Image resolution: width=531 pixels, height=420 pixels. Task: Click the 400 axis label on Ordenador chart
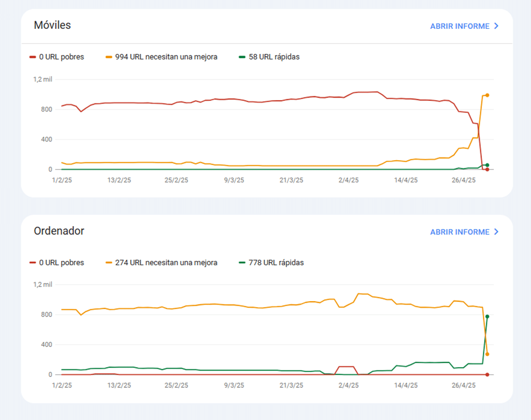[47, 344]
